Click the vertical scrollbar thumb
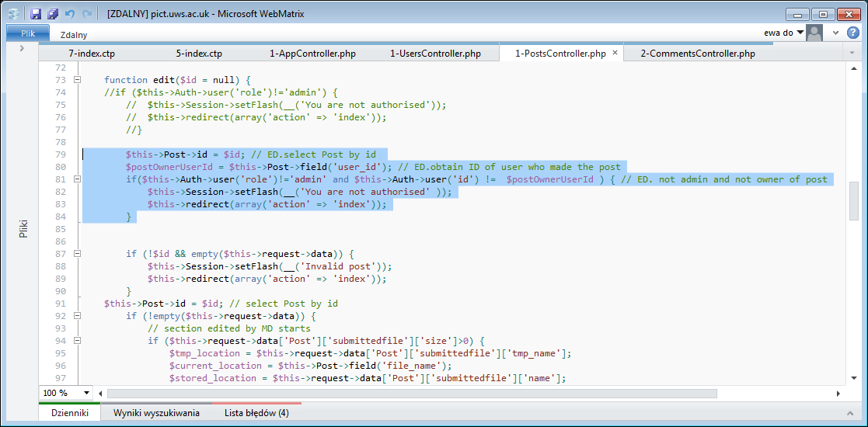The image size is (868, 427). point(853,200)
